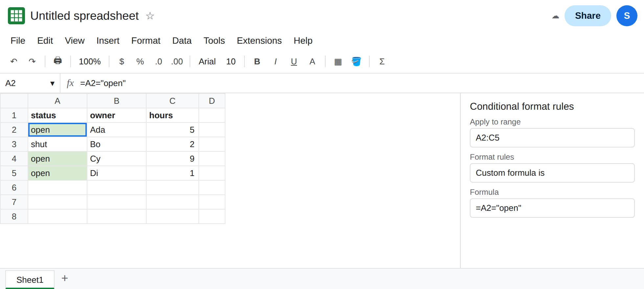Select the cell containing 'Cy'
This screenshot has width=644, height=289.
pyautogui.click(x=117, y=159)
